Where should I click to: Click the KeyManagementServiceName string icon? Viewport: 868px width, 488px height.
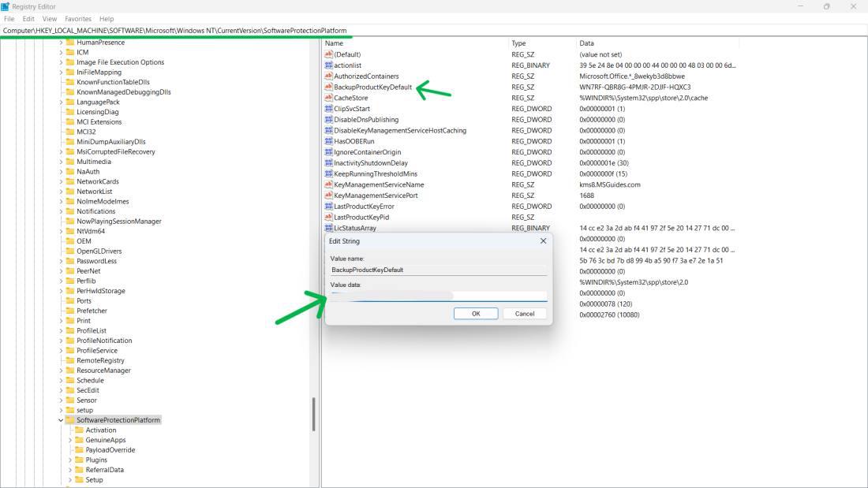point(328,184)
